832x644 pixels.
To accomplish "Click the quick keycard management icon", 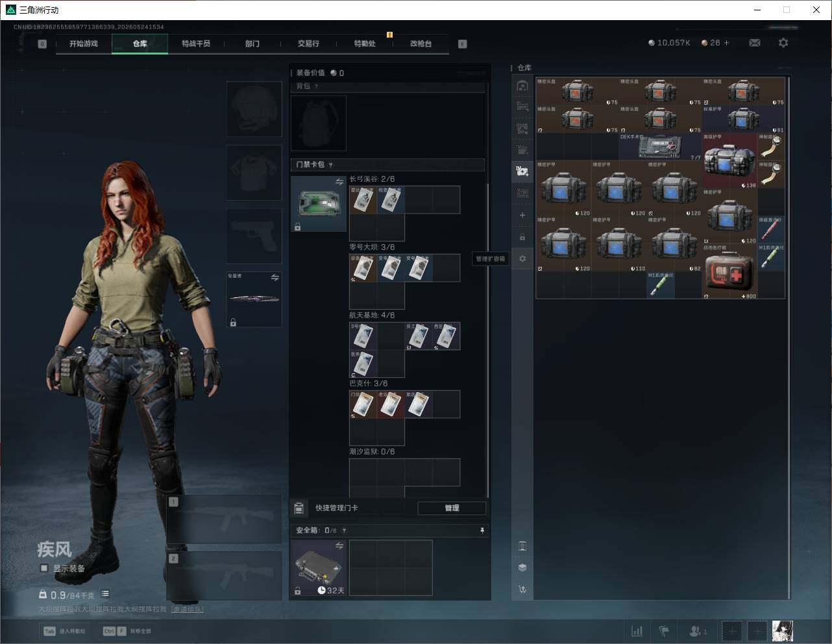I will pos(299,508).
